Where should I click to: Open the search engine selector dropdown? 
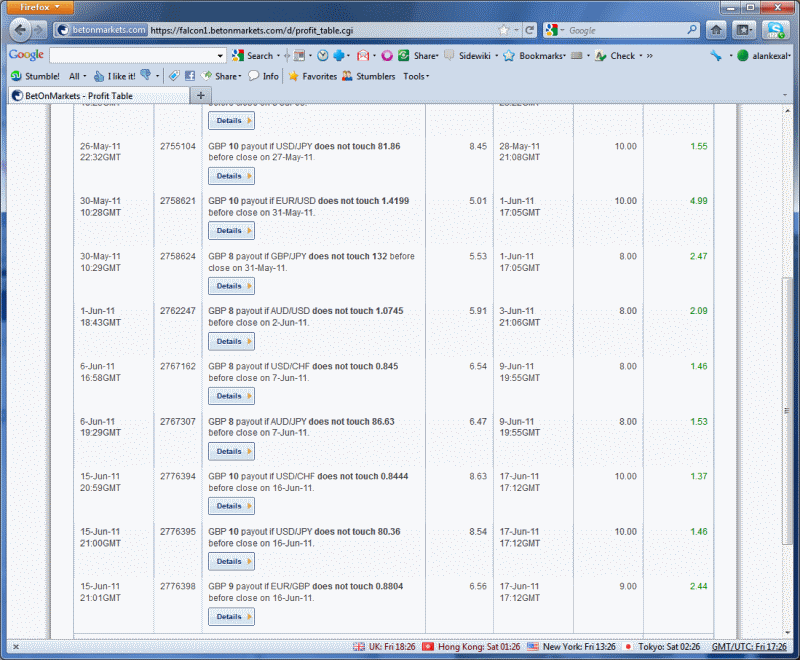coord(555,30)
